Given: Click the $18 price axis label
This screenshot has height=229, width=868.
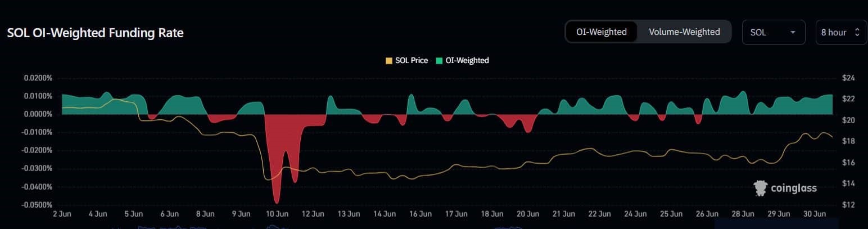Looking at the screenshot, I should point(849,141).
